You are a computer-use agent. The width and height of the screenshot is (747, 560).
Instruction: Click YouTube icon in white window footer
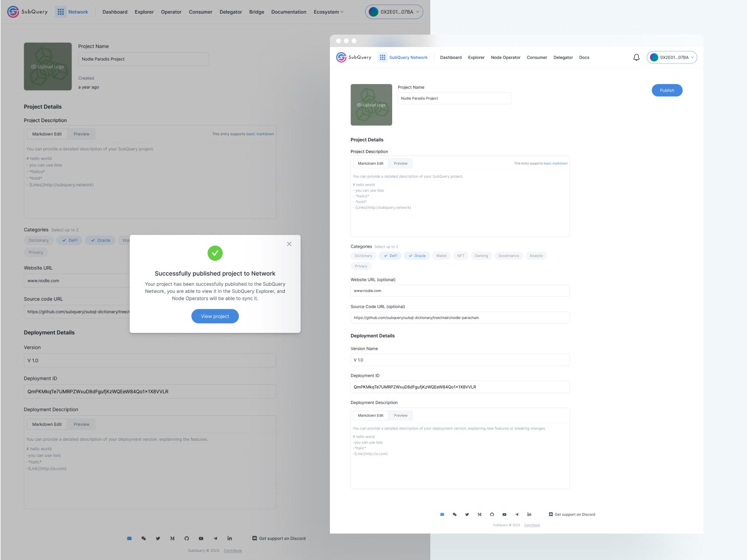pos(504,514)
